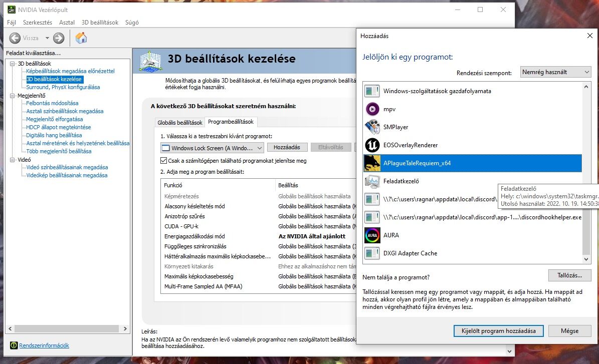599x364 pixels.
Task: Select the AURA program icon
Action: (372, 235)
